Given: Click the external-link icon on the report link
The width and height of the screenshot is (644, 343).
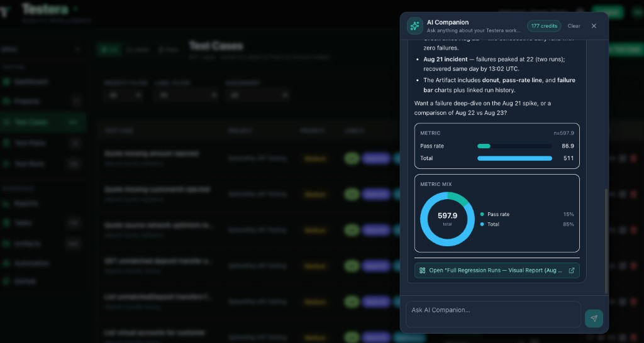Looking at the screenshot, I should pyautogui.click(x=571, y=270).
